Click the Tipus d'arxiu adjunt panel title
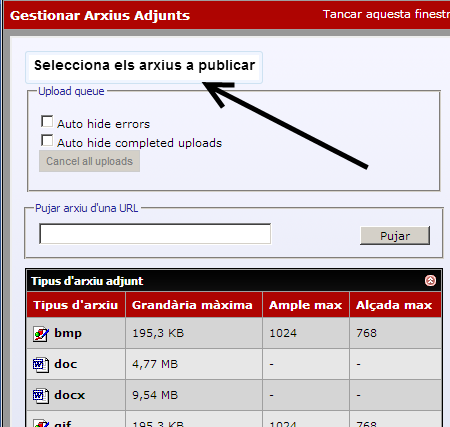 pyautogui.click(x=87, y=281)
